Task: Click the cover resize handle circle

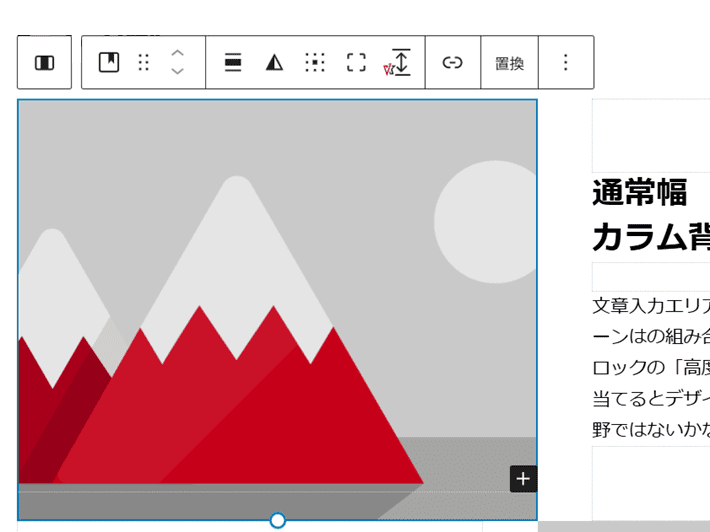Action: pos(278,520)
